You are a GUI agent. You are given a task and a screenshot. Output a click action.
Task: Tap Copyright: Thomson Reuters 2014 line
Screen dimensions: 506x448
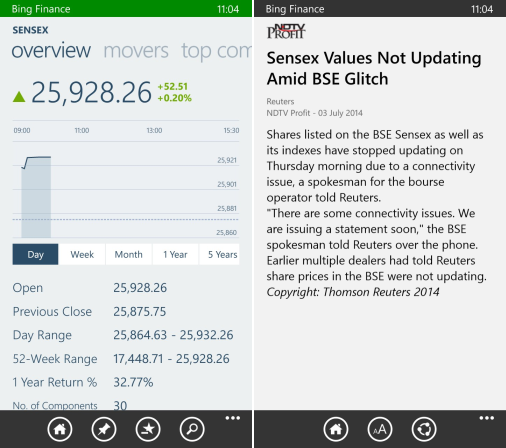coord(353,292)
